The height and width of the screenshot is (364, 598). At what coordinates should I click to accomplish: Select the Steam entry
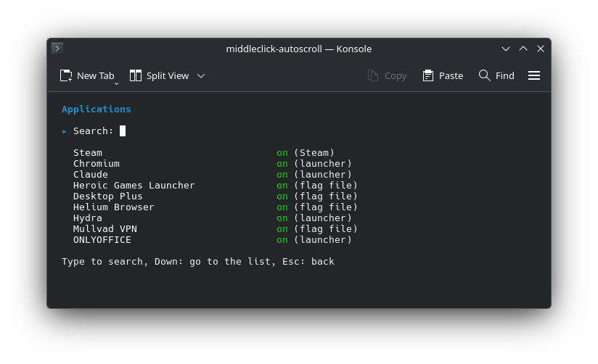pos(88,153)
